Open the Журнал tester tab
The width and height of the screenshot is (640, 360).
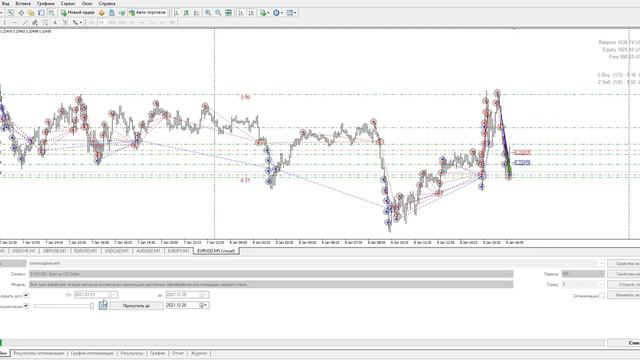[199, 353]
